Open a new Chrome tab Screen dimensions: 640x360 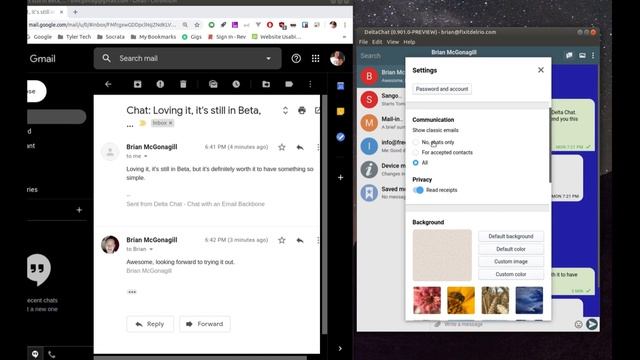(75, 12)
